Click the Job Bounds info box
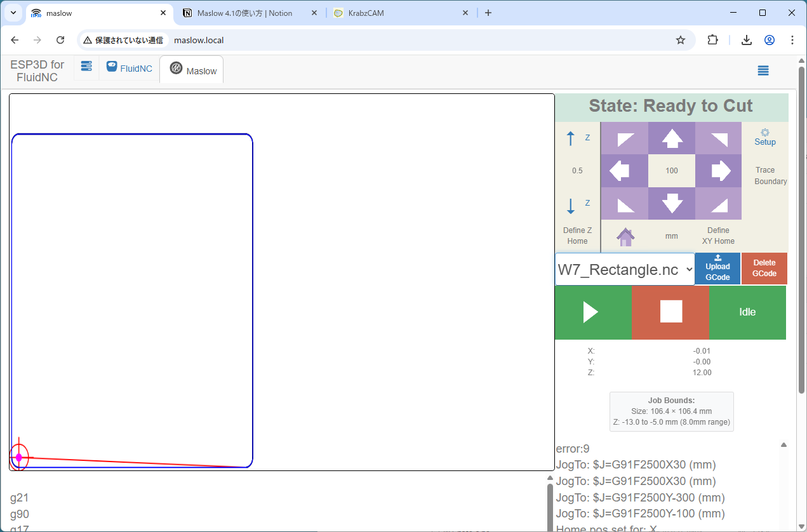The width and height of the screenshot is (807, 532). pos(672,411)
